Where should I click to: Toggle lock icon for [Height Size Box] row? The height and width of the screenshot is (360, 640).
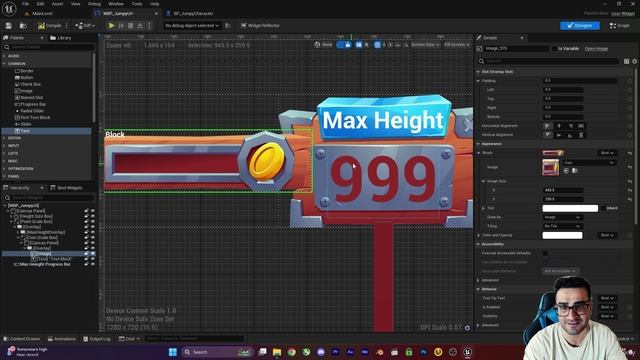point(87,216)
